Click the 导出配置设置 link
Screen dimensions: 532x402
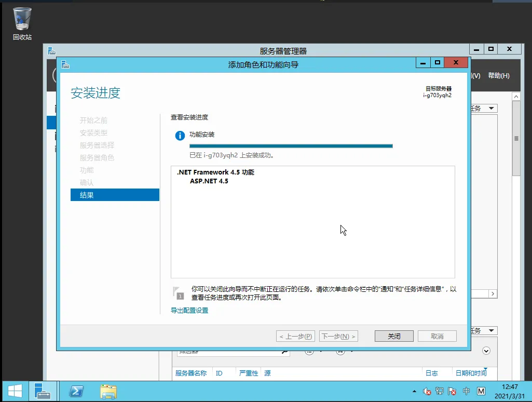click(x=189, y=311)
